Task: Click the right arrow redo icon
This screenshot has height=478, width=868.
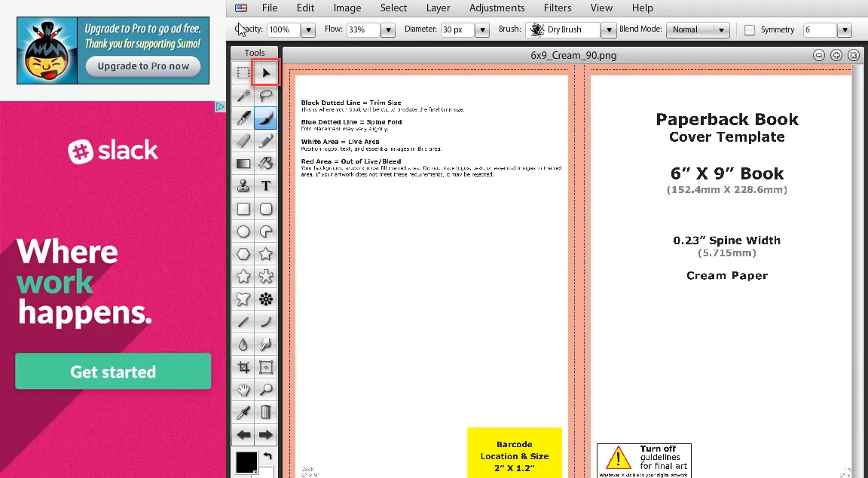Action: click(x=266, y=435)
